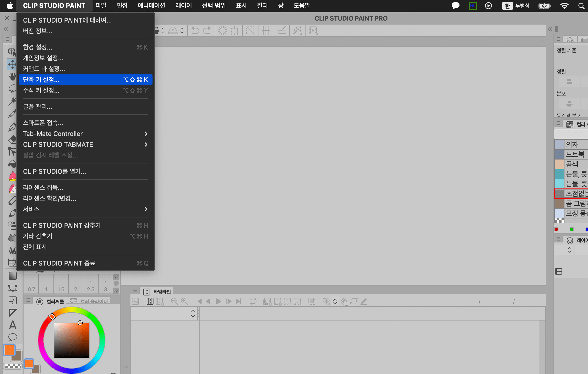The width and height of the screenshot is (588, 374).
Task: Open macOS Spotlight search icon
Action: [581, 6]
